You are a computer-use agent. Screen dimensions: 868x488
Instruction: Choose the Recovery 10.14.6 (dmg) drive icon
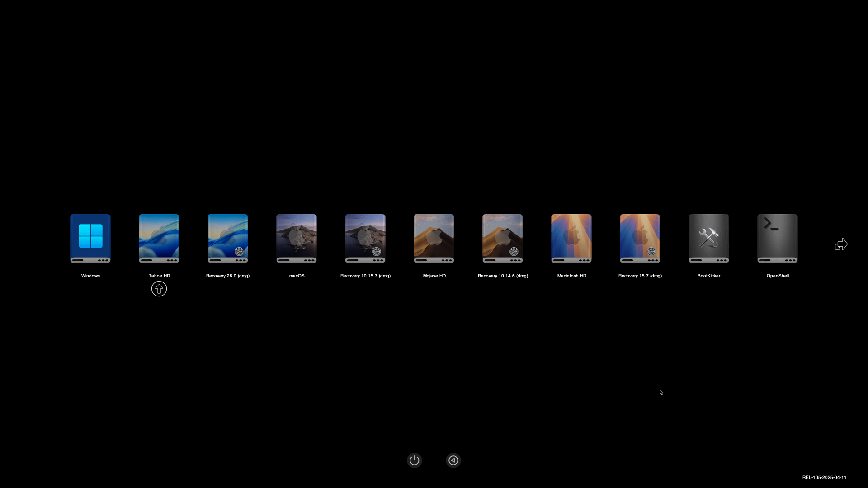503,238
